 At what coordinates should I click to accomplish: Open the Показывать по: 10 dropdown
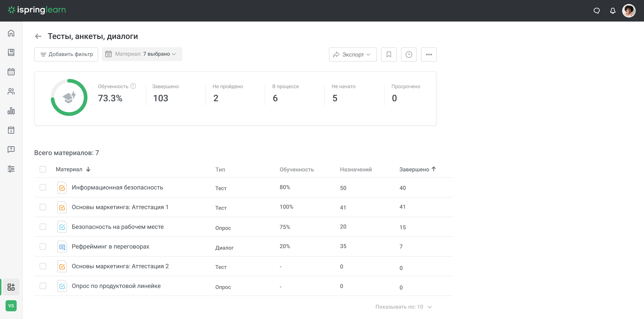[x=403, y=306]
